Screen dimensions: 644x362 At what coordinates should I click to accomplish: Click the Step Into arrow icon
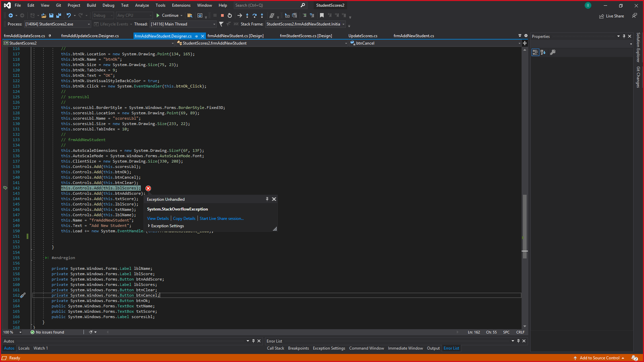[x=247, y=15]
